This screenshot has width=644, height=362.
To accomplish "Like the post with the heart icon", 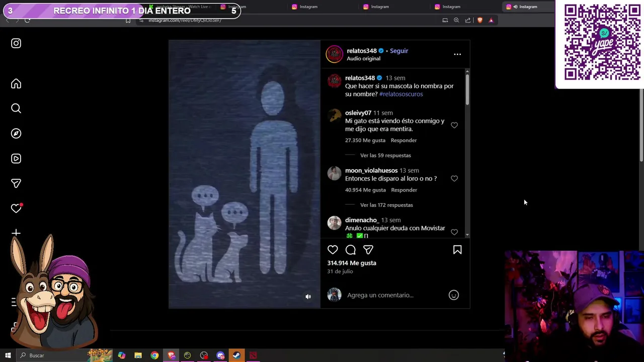I will (333, 250).
